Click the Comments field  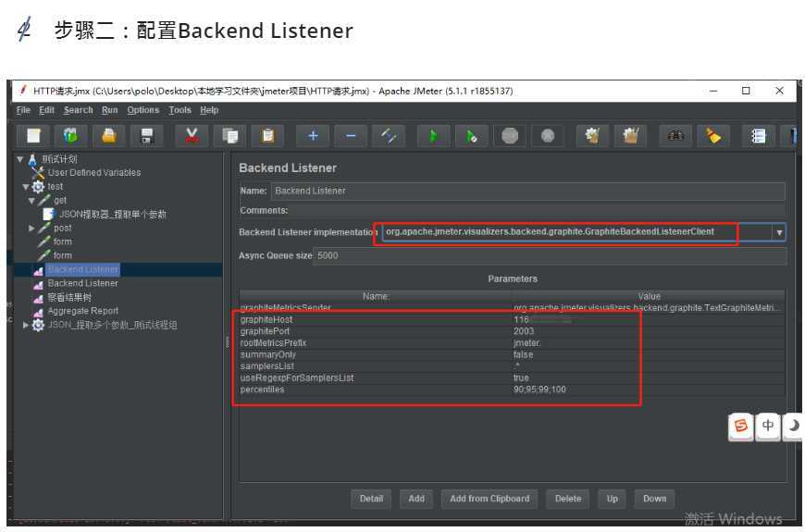(537, 211)
